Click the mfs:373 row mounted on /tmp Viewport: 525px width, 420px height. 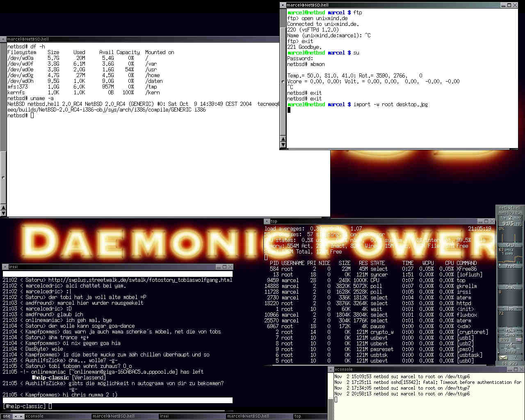(82, 87)
